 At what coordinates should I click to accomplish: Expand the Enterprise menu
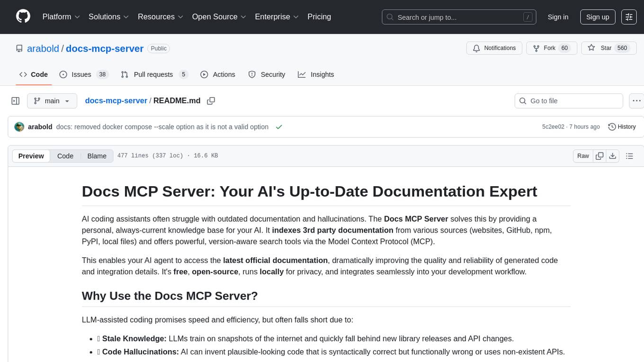277,17
